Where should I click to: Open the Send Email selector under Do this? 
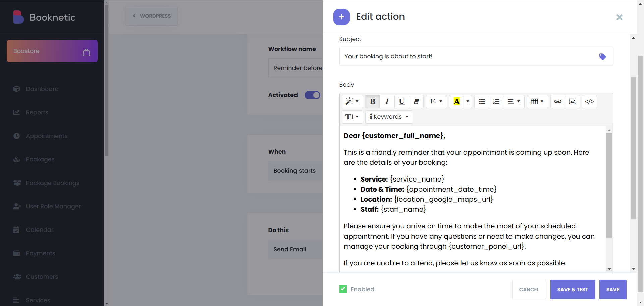[296, 249]
